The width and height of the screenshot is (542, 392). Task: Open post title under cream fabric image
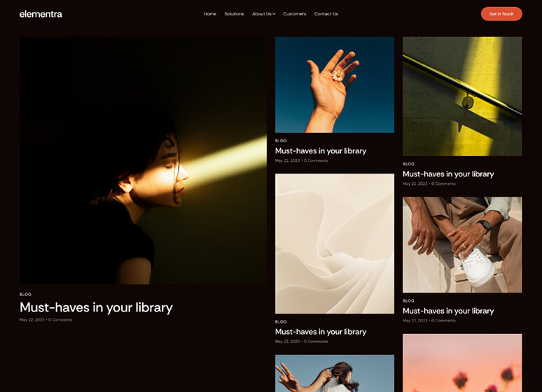point(321,332)
